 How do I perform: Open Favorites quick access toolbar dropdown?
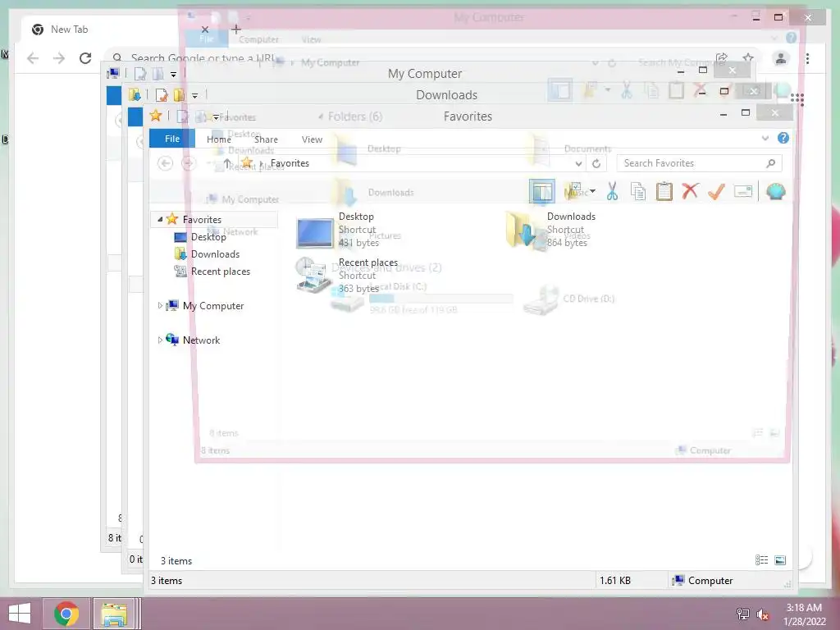pyautogui.click(x=216, y=116)
